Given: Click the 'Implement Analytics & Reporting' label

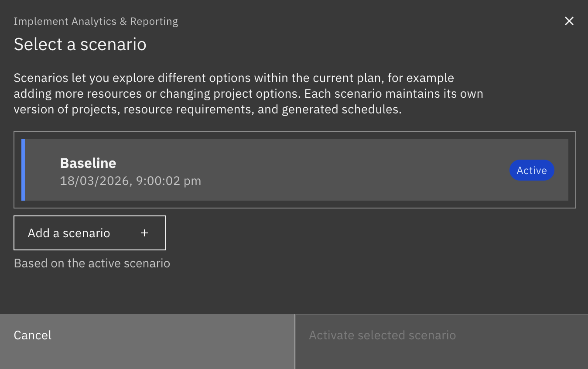Looking at the screenshot, I should point(96,21).
